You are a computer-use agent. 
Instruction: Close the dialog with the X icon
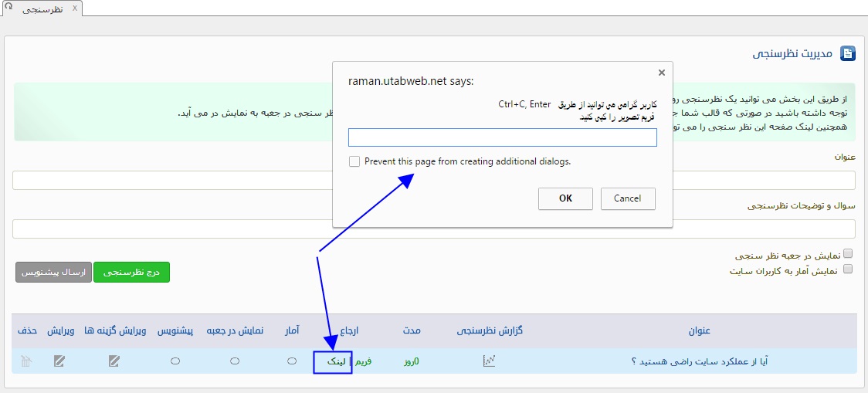661,73
